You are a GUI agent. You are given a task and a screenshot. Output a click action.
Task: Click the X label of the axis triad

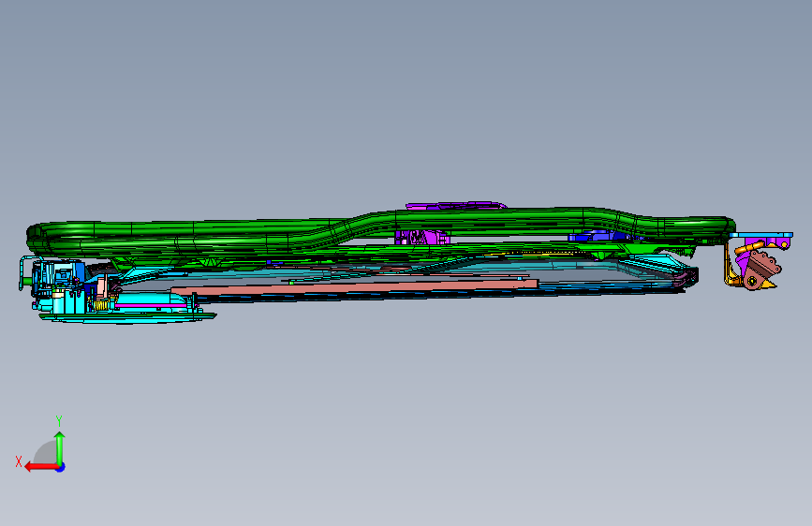coord(19,461)
